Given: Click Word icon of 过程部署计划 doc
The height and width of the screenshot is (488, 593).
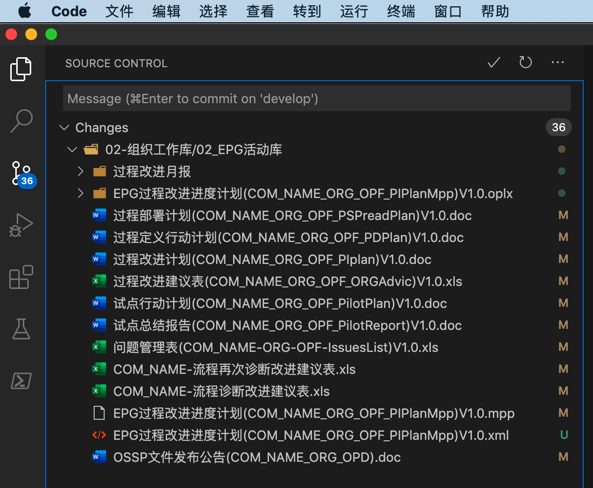Looking at the screenshot, I should (x=99, y=215).
